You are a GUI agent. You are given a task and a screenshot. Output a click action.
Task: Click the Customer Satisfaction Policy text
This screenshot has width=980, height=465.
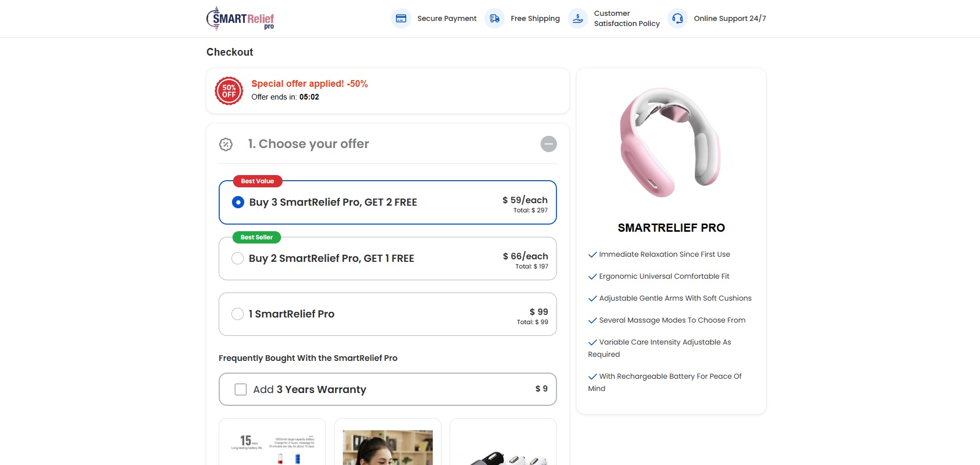626,19
